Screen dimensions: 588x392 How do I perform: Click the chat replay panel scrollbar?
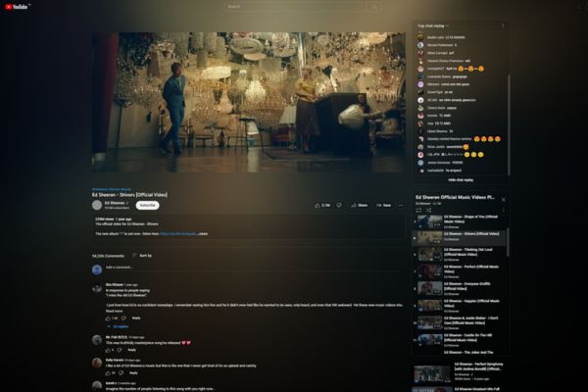point(509,123)
